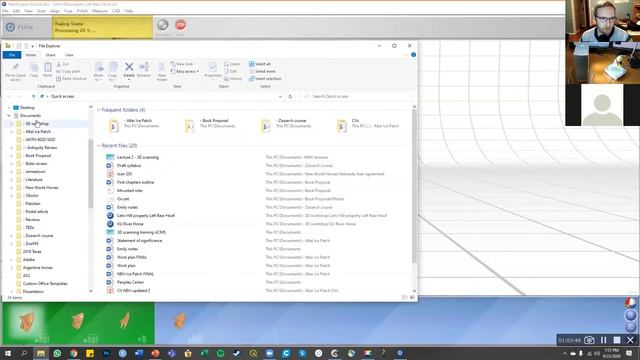Click the navigation pane scrollbar
The height and width of the screenshot is (360, 640).
click(90, 174)
